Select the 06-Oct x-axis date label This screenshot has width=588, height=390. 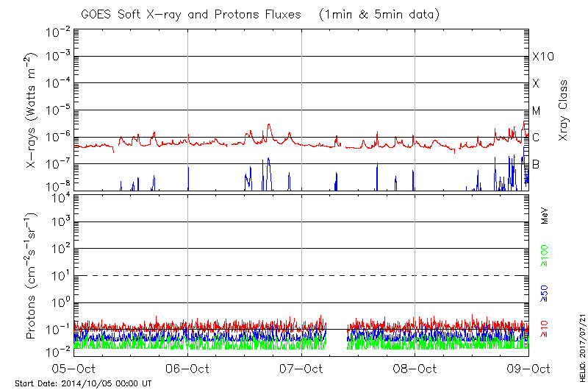(188, 367)
